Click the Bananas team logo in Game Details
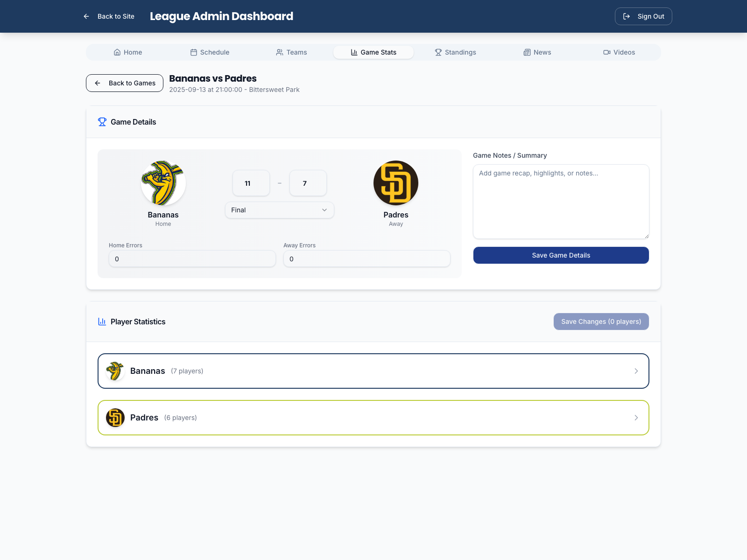 point(163,183)
